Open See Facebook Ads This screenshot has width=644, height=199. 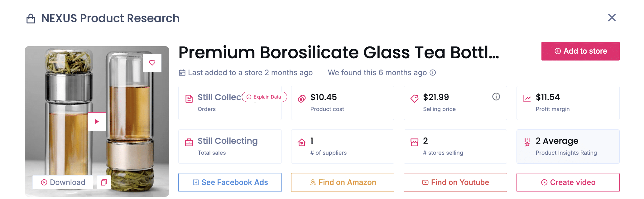click(x=230, y=182)
